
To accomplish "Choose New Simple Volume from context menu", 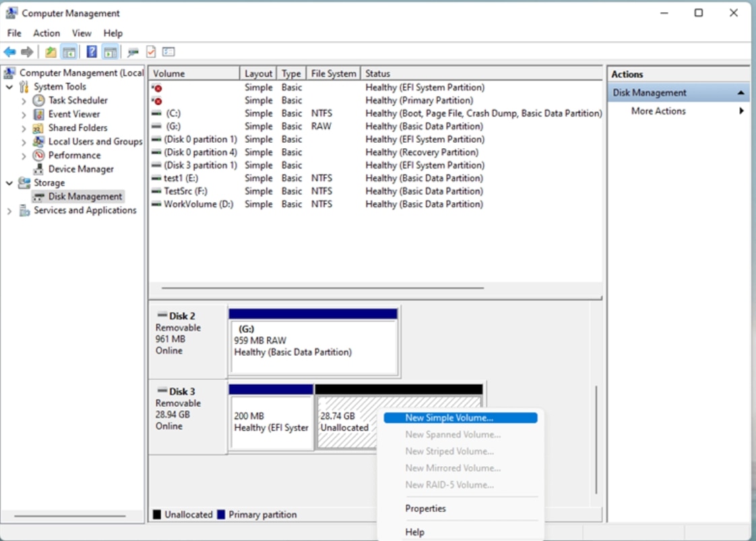I will (x=460, y=418).
